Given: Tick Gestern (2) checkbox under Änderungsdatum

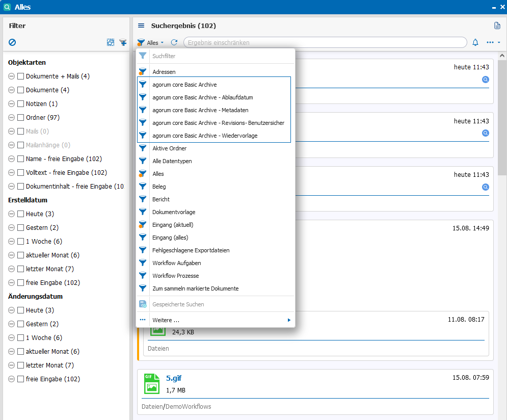Looking at the screenshot, I should 20,324.
